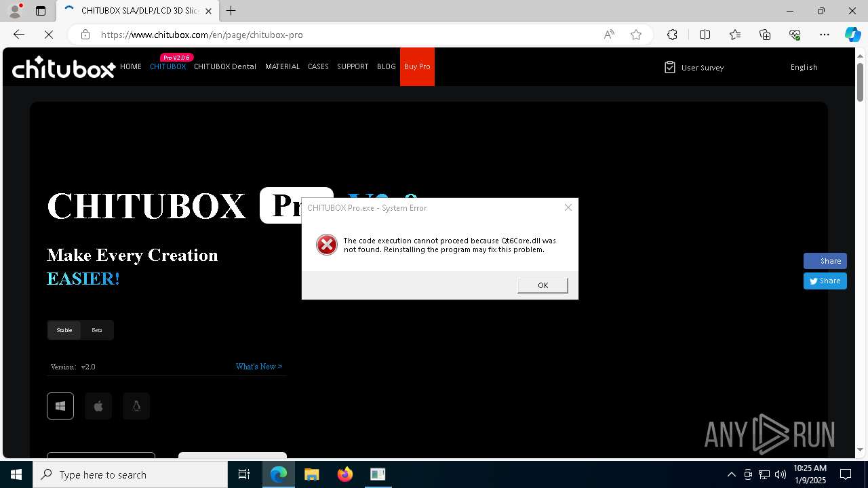This screenshot has width=868, height=488.
Task: Select the Beta version toggle
Action: 97,330
